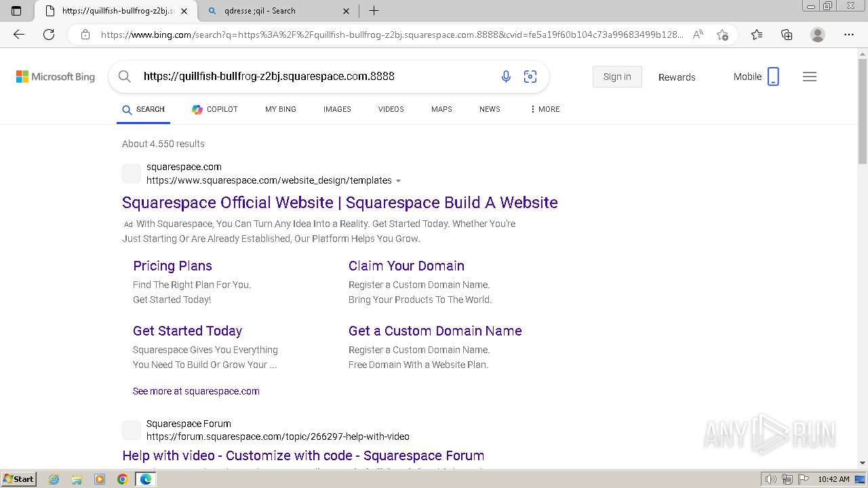
Task: Open the tab actions menu icon
Action: coord(16,11)
